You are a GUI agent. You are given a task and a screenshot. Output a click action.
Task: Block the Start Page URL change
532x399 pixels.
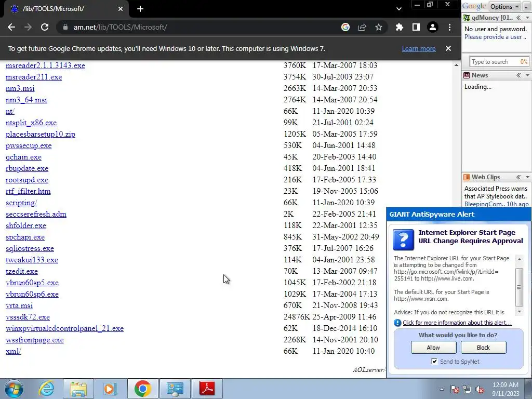tap(483, 348)
